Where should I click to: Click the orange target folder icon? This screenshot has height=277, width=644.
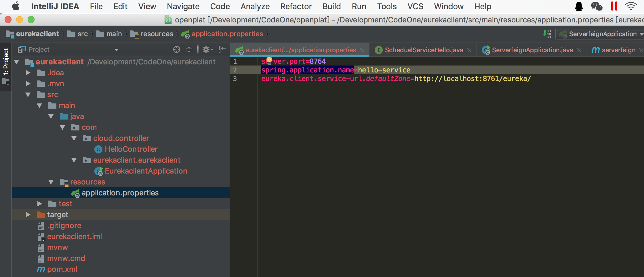[x=41, y=215]
